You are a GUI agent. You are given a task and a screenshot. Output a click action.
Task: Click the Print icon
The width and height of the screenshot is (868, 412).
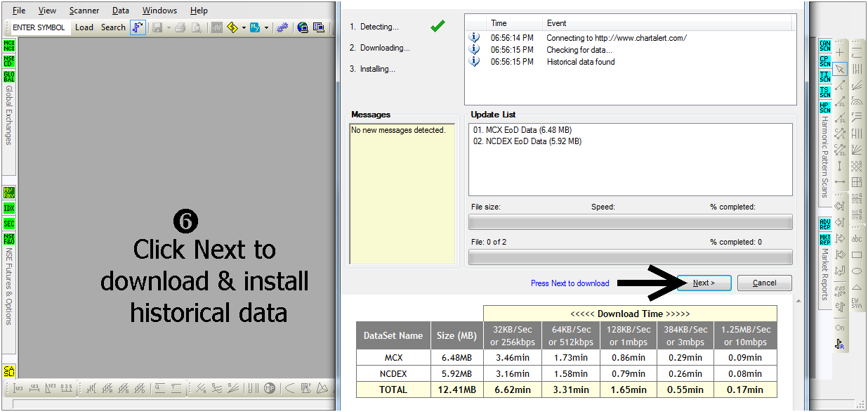point(180,27)
